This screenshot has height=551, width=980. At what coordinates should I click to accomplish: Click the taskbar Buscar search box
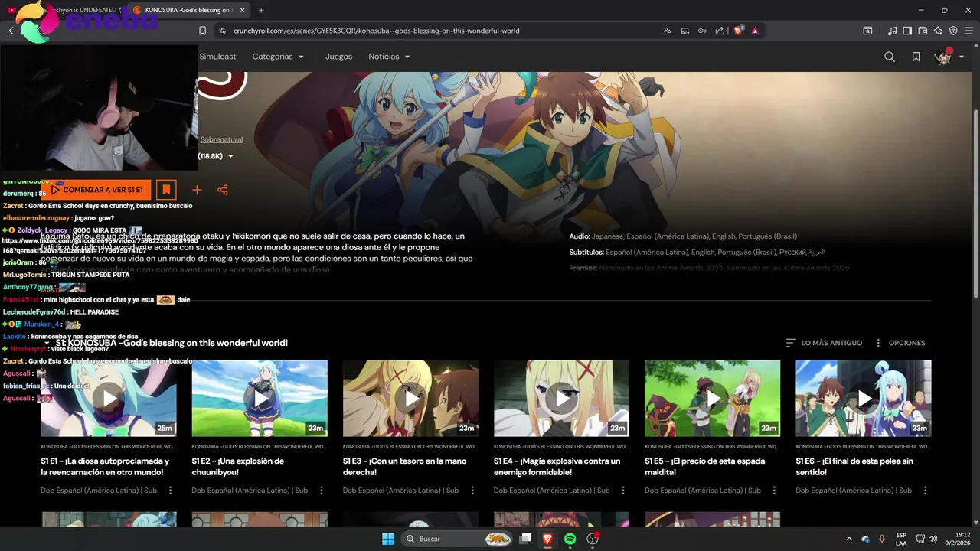click(458, 539)
